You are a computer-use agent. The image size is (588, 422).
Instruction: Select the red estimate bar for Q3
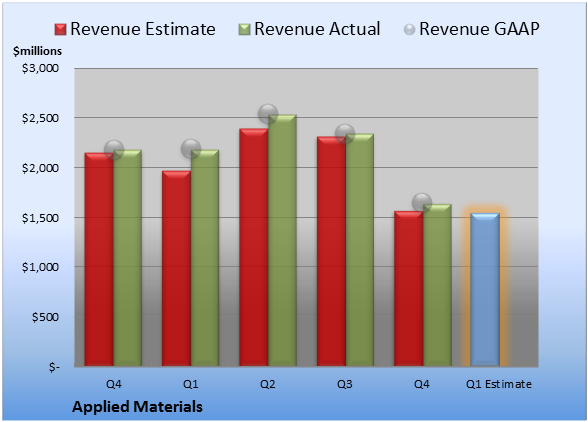click(x=331, y=251)
